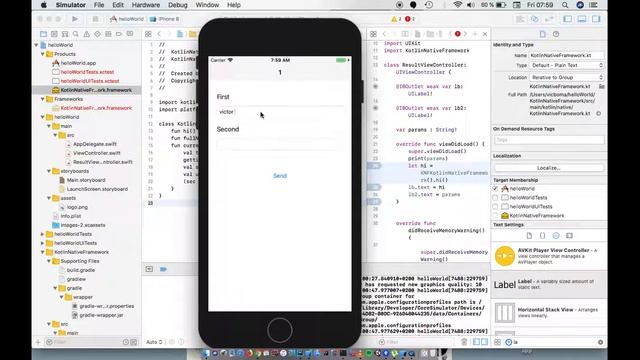Uncheck helloWorld target membership
The width and height of the screenshot is (640, 360).
coord(495,189)
